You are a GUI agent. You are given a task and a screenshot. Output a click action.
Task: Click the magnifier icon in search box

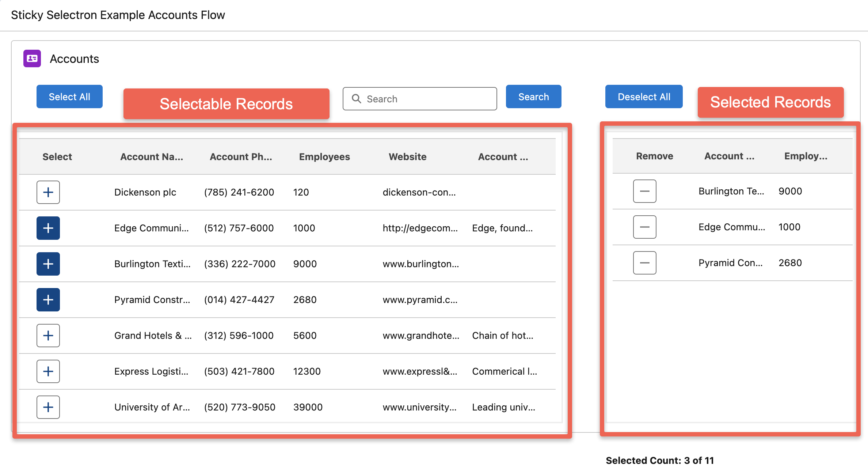pyautogui.click(x=357, y=99)
